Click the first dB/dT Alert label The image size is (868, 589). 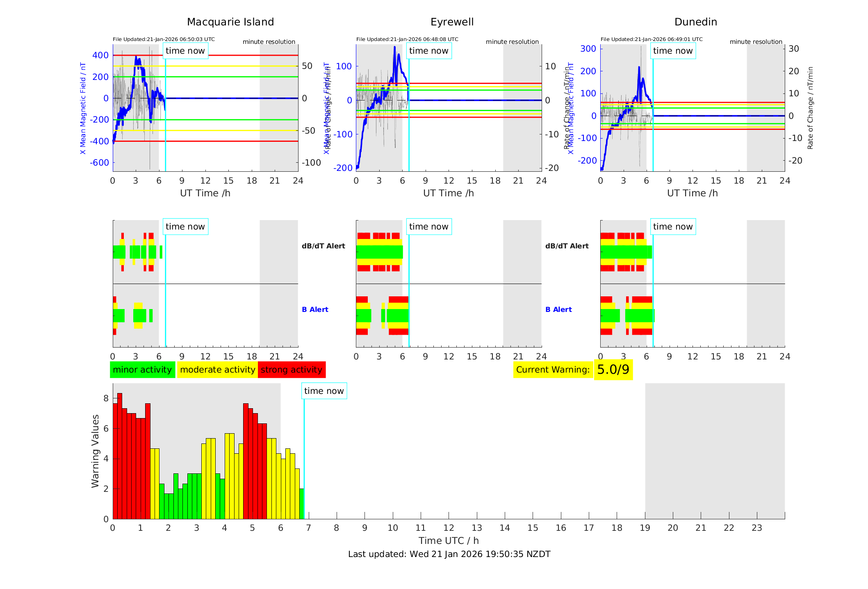coord(323,246)
